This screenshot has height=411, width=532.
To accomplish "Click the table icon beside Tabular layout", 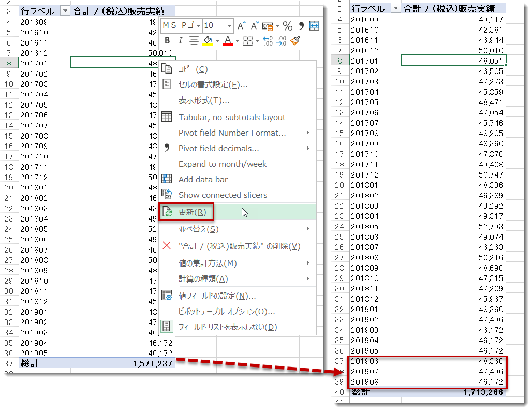I will (x=167, y=117).
